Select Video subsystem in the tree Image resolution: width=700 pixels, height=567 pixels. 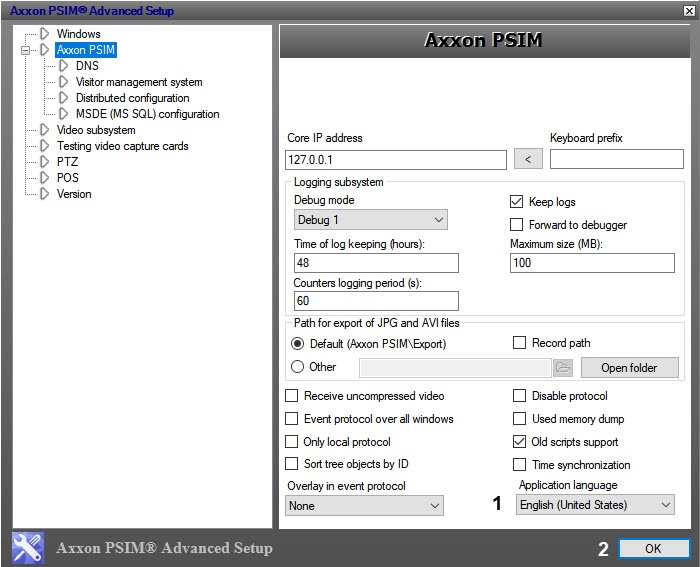coord(96,130)
